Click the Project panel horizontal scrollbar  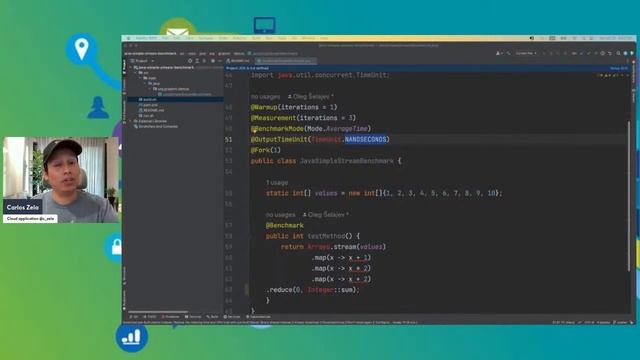158,312
